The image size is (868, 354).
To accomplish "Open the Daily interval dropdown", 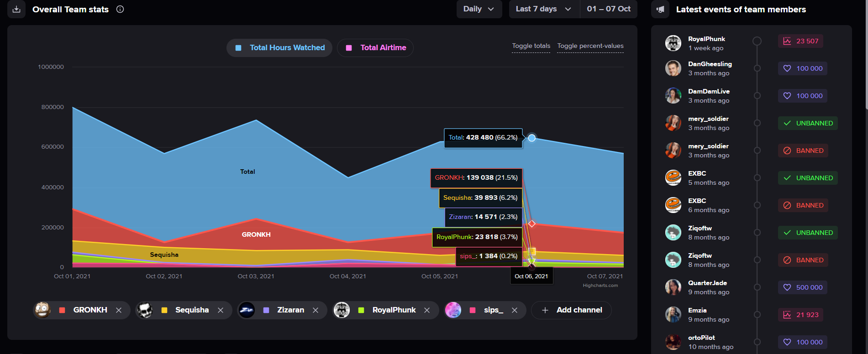I will pyautogui.click(x=479, y=9).
